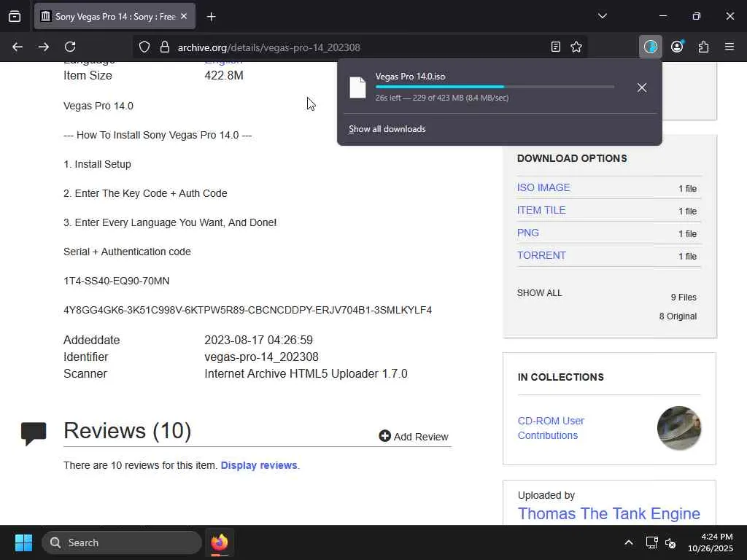Open the taskbar clock and date

click(x=711, y=542)
